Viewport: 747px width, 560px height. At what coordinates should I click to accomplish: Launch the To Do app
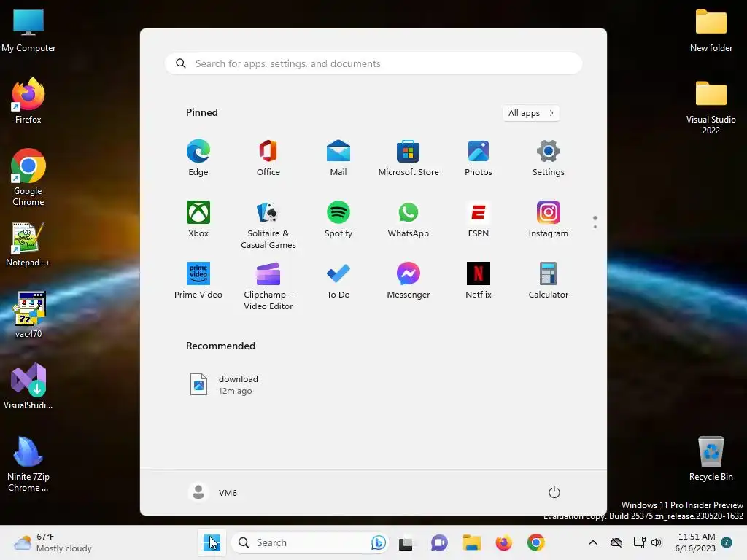tap(338, 281)
